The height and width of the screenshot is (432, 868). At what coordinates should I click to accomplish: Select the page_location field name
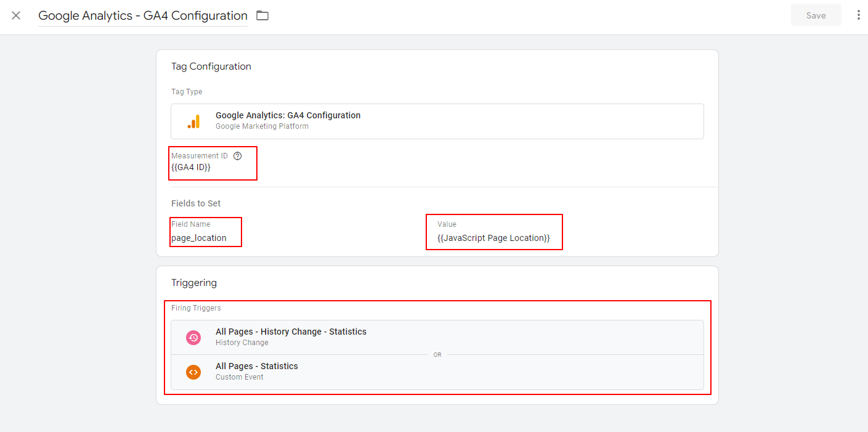(x=199, y=238)
